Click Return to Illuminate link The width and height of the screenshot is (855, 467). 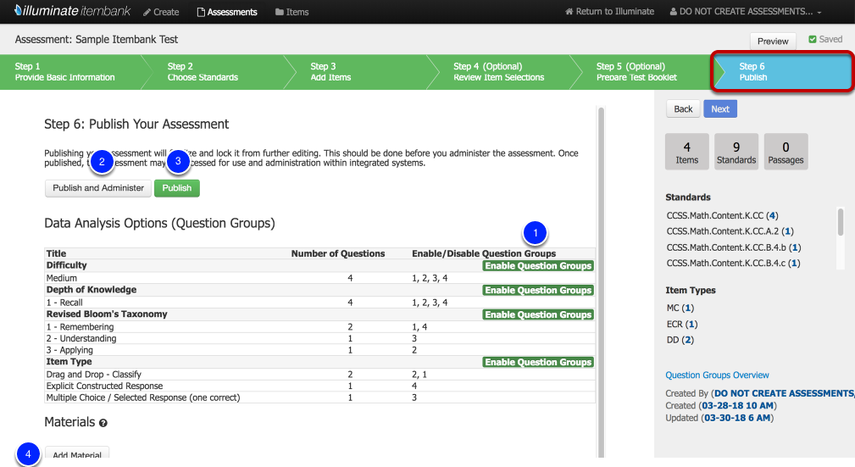(610, 11)
